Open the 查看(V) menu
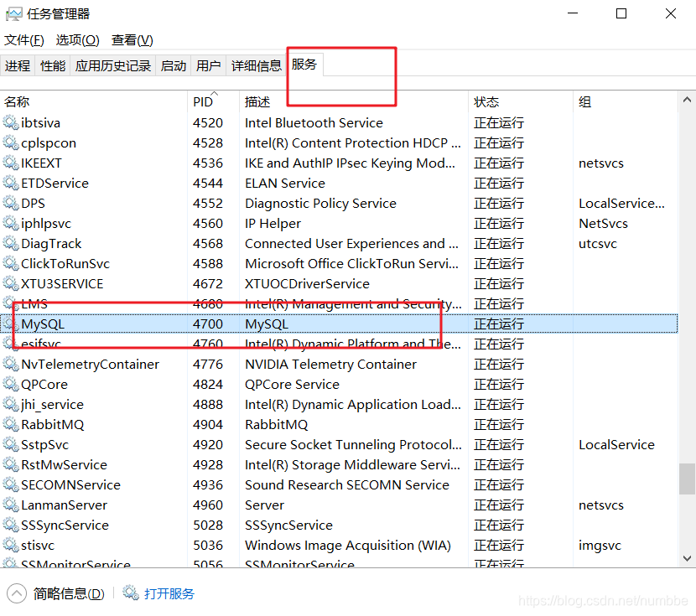This screenshot has width=696, height=616. click(132, 40)
